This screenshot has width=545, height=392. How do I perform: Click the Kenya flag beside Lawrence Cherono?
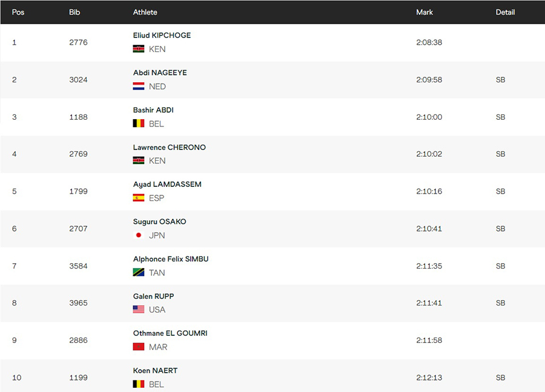138,160
